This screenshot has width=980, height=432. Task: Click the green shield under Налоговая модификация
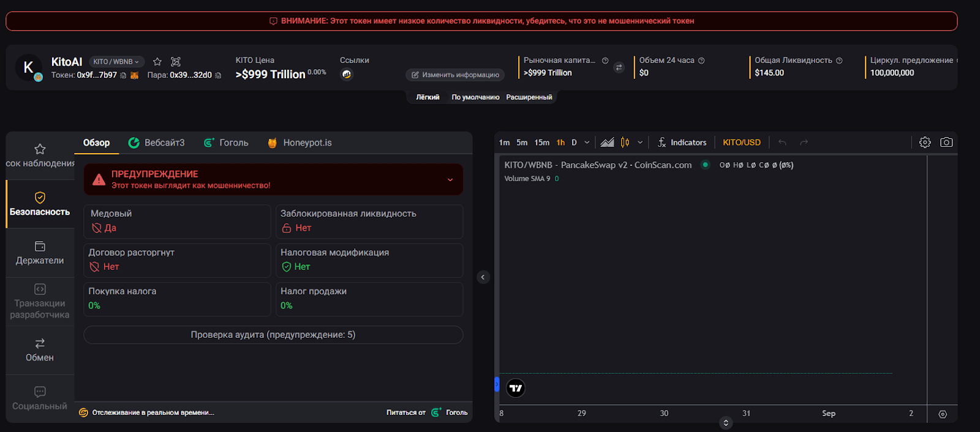click(x=287, y=267)
